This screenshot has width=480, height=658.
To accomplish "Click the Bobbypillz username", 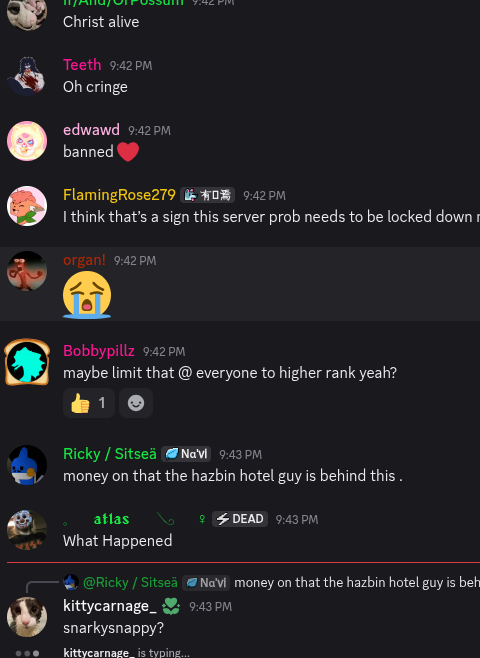I will tap(99, 351).
